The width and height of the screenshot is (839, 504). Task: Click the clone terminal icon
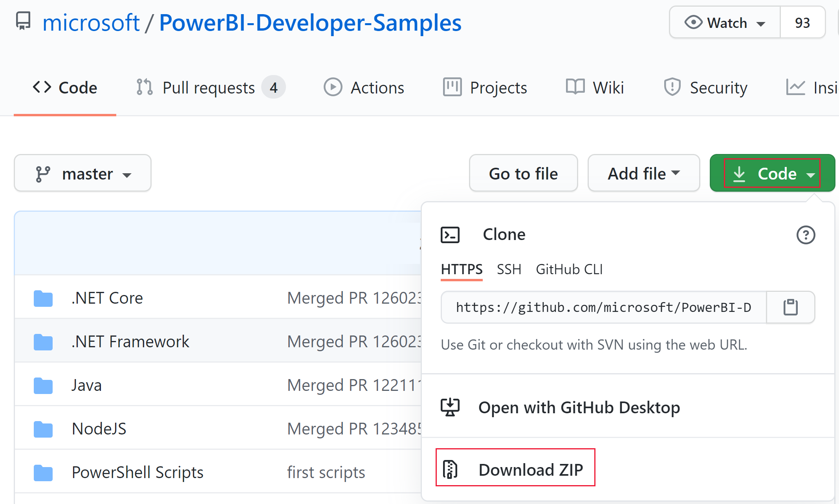coord(450,234)
